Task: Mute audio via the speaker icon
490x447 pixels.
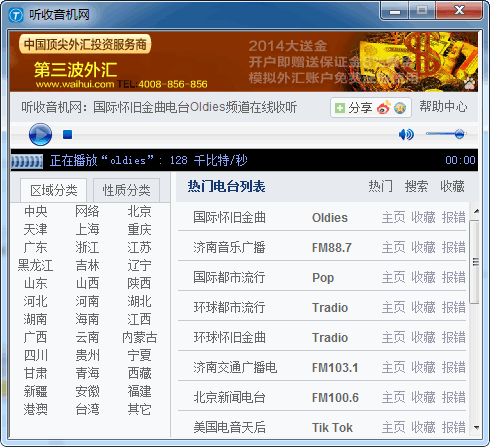Action: coord(406,134)
